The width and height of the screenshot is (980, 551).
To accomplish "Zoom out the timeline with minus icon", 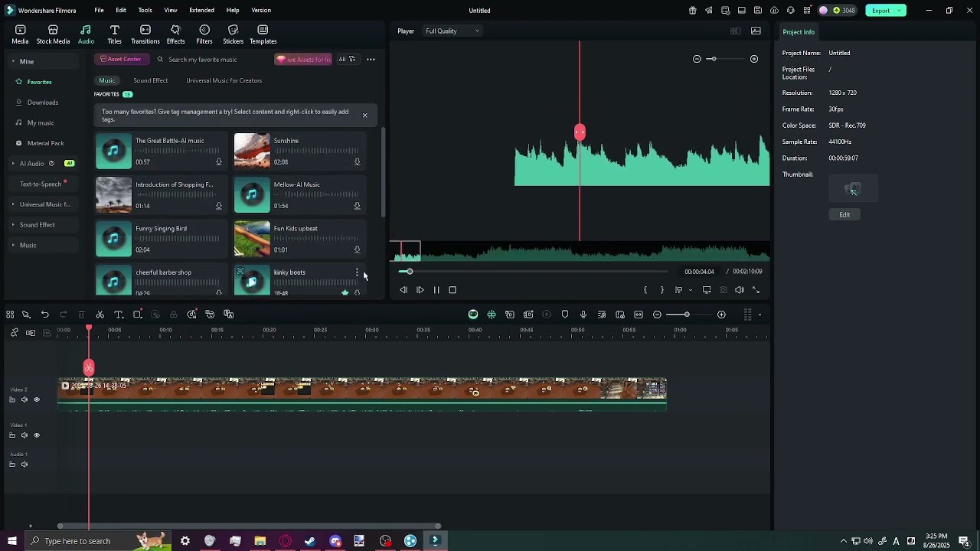I will 657,315.
